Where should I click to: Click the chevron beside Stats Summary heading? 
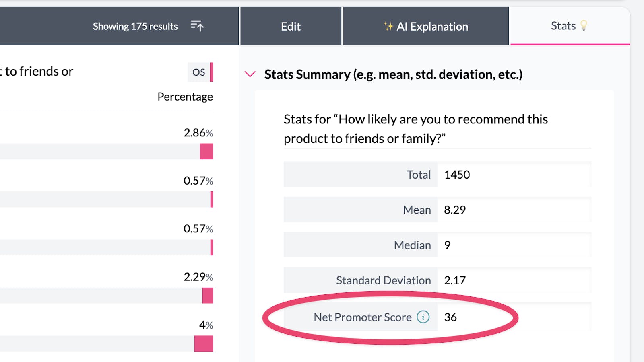point(250,74)
